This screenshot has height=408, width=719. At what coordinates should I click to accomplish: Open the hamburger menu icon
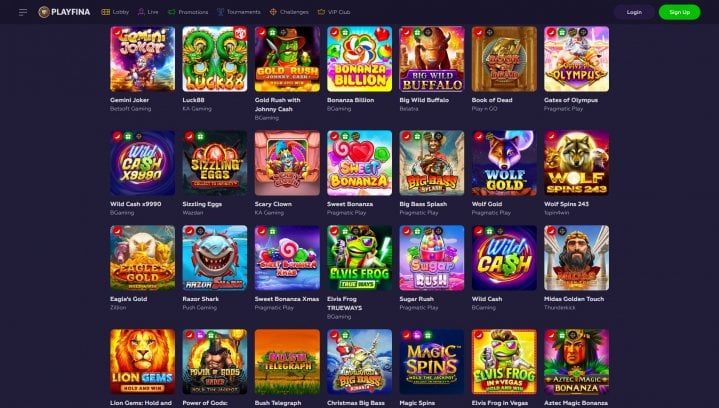22,12
